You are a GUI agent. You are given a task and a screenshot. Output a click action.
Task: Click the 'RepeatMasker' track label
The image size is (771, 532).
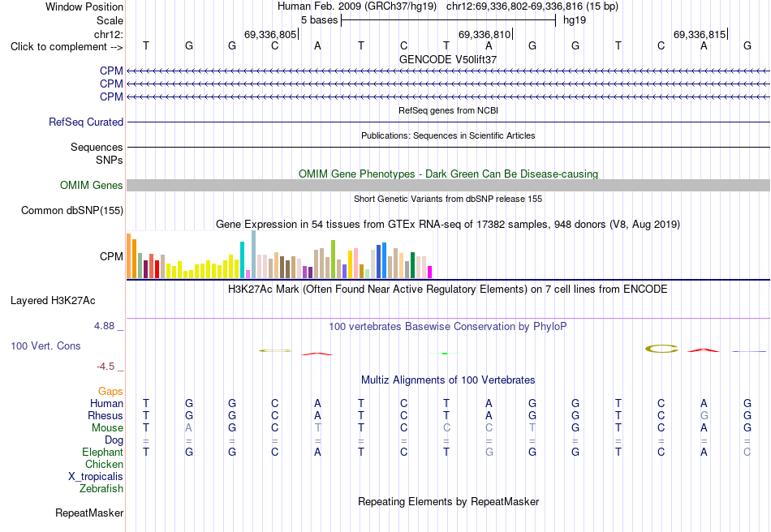coord(89,513)
